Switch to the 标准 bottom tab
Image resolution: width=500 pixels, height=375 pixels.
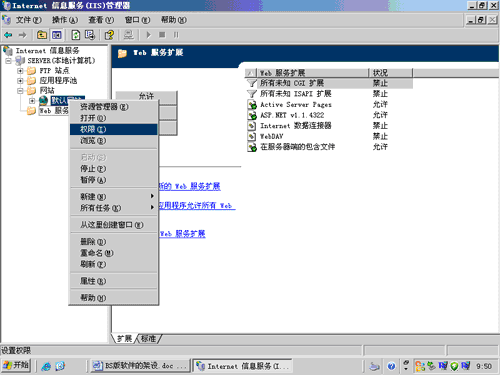pos(148,339)
